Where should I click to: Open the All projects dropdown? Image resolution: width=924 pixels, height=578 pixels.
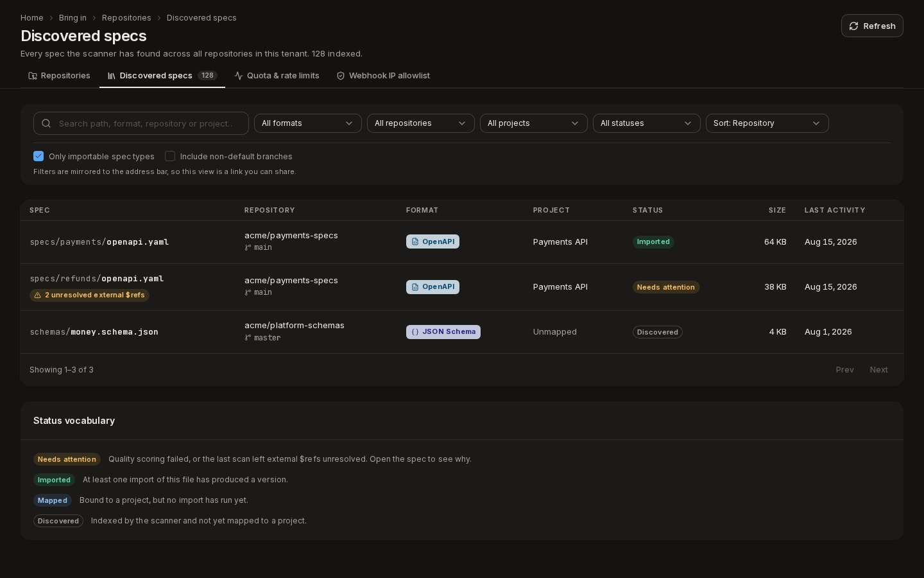click(x=534, y=123)
